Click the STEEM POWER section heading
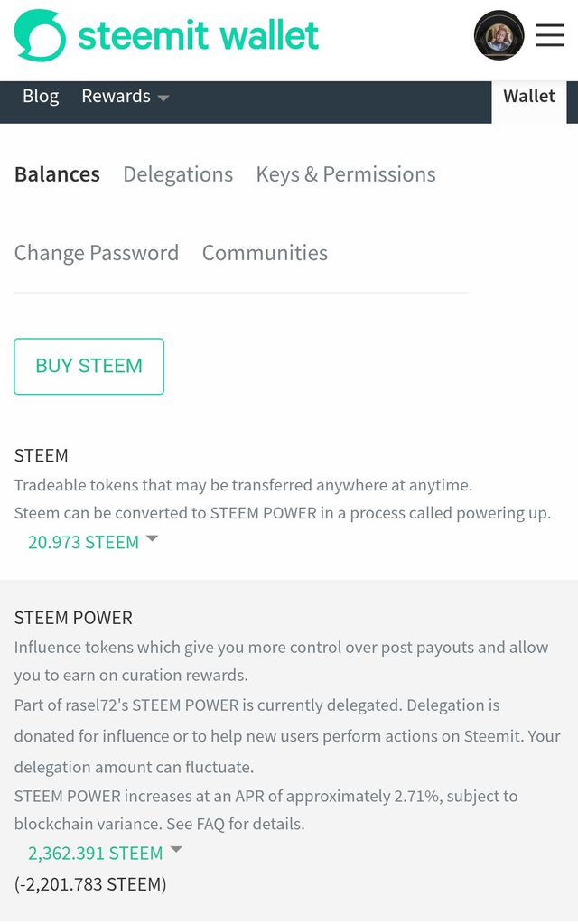The height and width of the screenshot is (924, 578). (x=73, y=618)
